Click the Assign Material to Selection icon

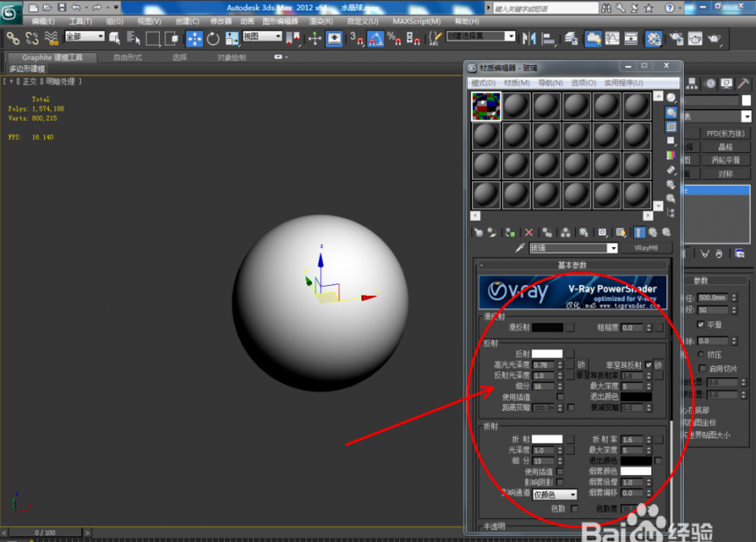[510, 232]
